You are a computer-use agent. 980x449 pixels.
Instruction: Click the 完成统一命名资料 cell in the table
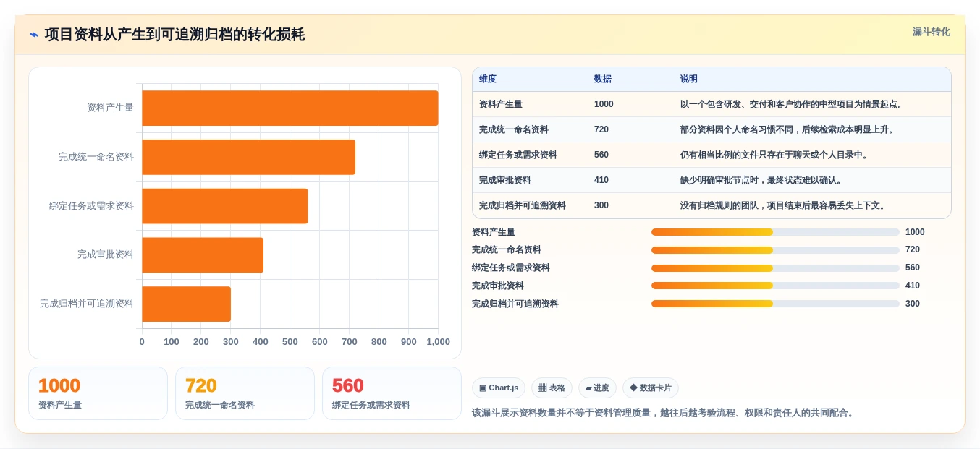pos(514,129)
